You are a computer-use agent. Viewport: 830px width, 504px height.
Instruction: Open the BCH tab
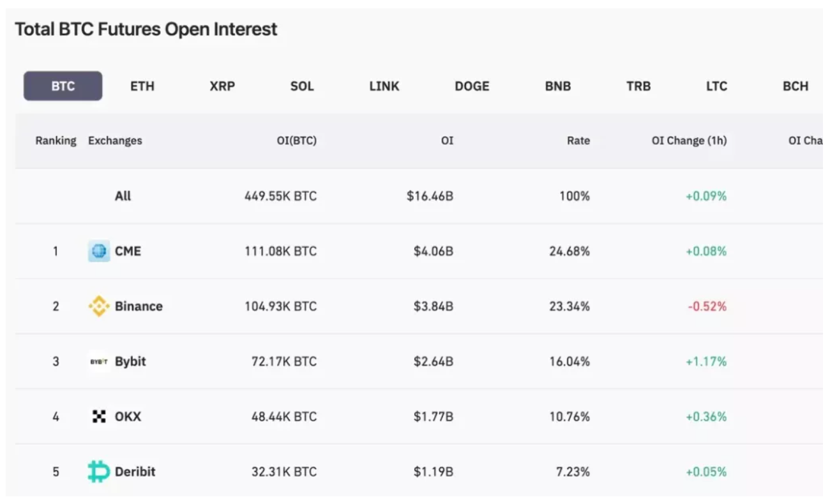pyautogui.click(x=796, y=86)
